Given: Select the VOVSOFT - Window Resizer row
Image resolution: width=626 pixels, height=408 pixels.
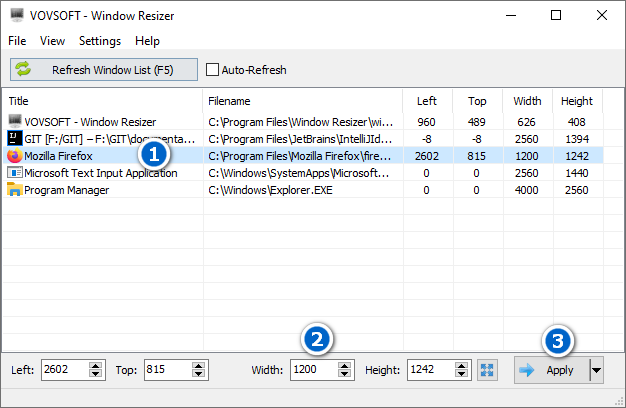Looking at the screenshot, I should pos(303,122).
